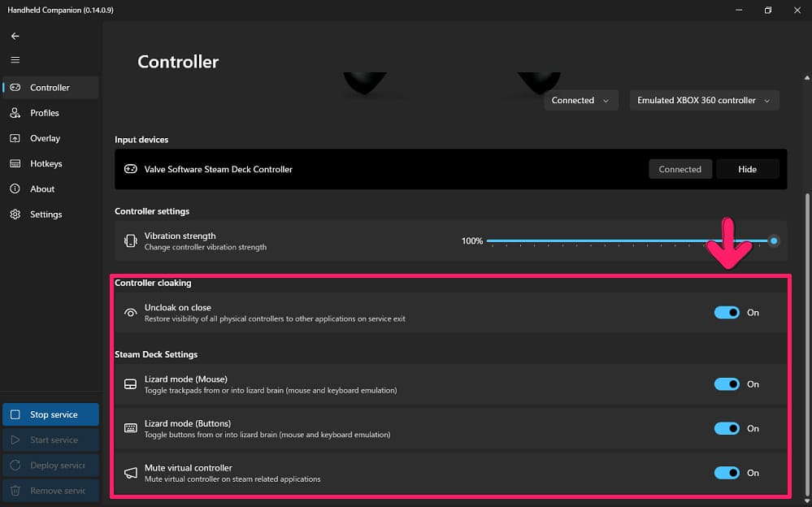Click the Settings gear icon
This screenshot has height=507, width=812.
click(x=15, y=214)
